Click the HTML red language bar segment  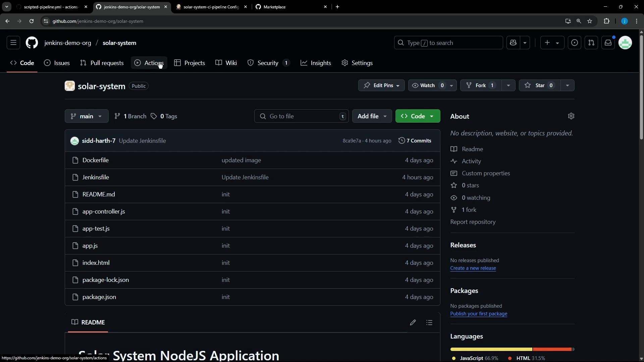[552, 349]
